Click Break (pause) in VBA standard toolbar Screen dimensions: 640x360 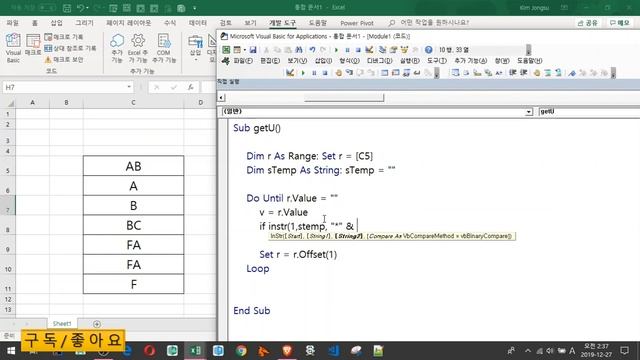tap(347, 50)
